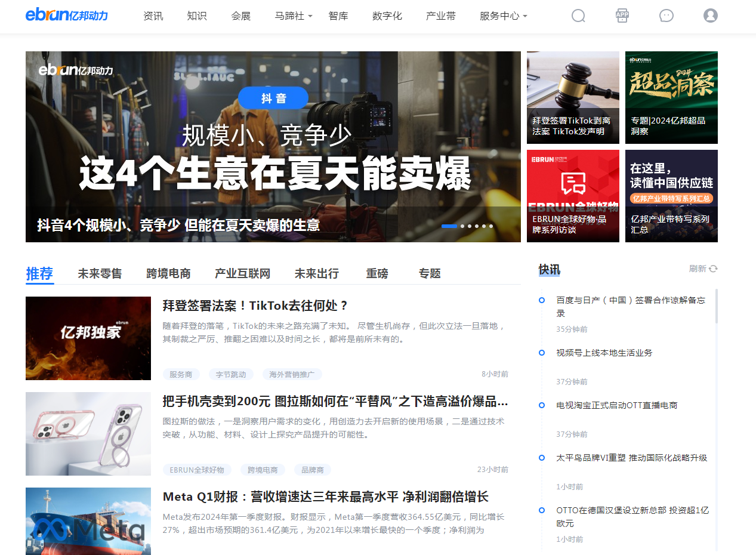Click the EBRUN全球好物 tag under article
Viewport: 756px width, 555px height.
click(197, 470)
